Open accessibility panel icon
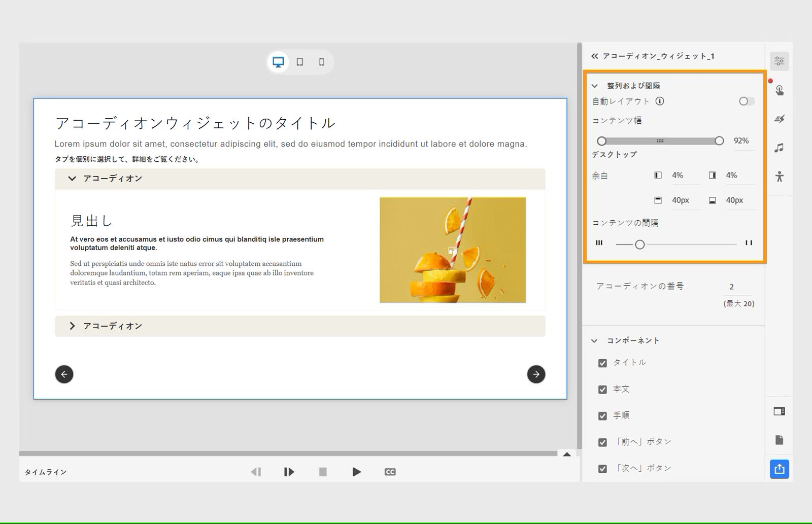 [x=780, y=177]
